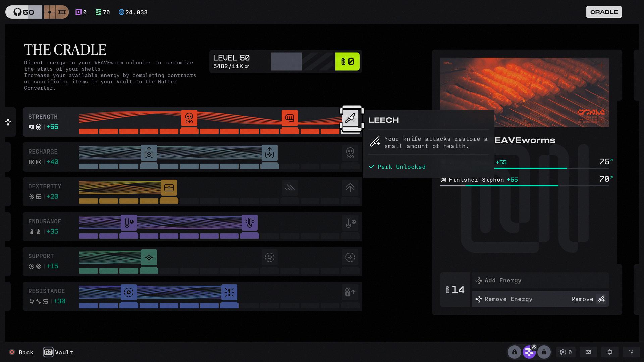
Task: Select locked Recharge skull perk
Action: coord(350,153)
